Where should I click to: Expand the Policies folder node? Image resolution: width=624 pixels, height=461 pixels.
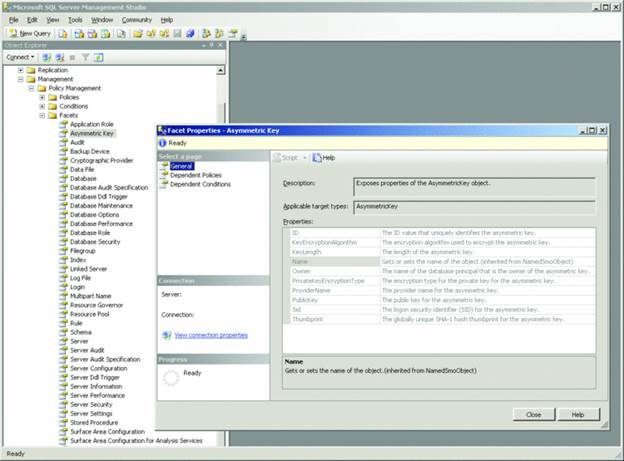[x=43, y=97]
